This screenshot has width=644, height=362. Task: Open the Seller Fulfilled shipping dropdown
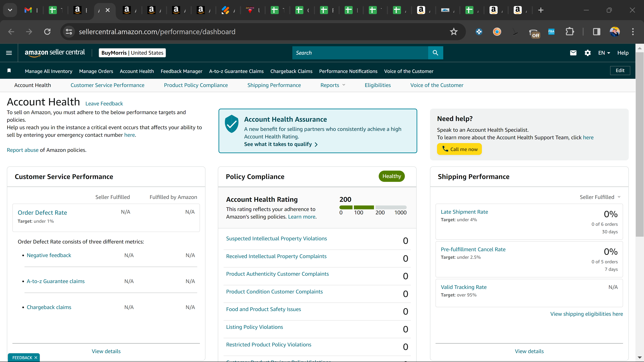click(600, 197)
